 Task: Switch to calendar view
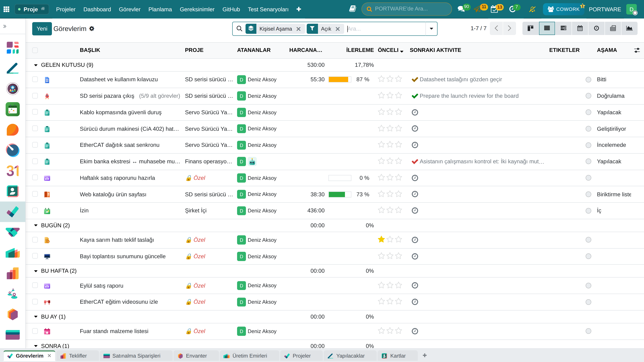[x=580, y=28]
